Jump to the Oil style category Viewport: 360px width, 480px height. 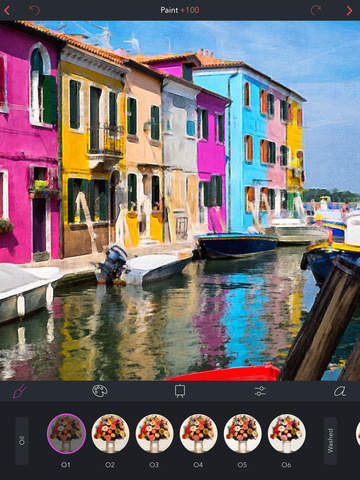click(x=22, y=441)
